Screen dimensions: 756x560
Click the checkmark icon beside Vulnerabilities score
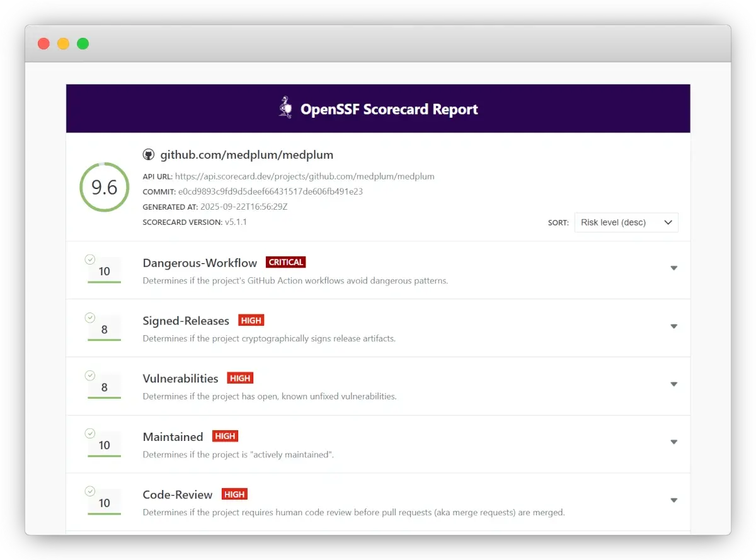point(89,375)
